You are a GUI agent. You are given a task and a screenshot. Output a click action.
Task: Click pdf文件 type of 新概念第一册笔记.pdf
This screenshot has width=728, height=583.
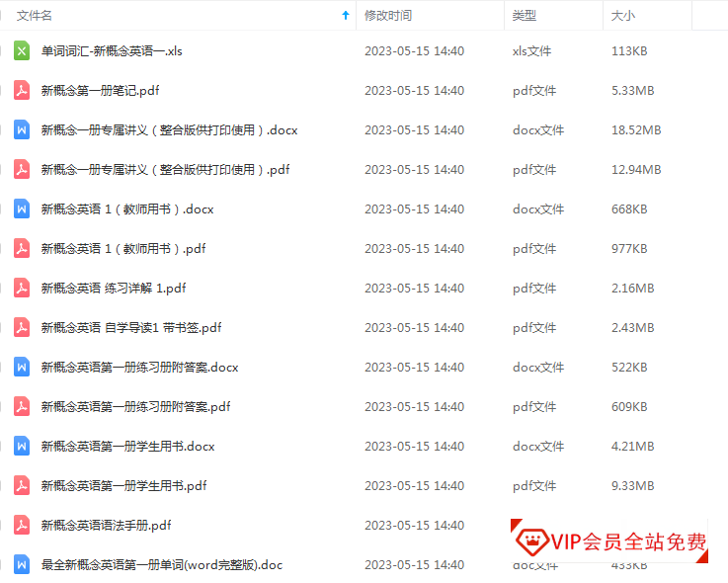click(x=534, y=91)
